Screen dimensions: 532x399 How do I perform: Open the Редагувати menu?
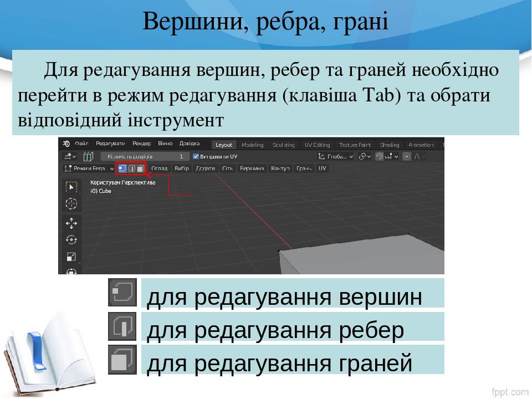point(110,144)
